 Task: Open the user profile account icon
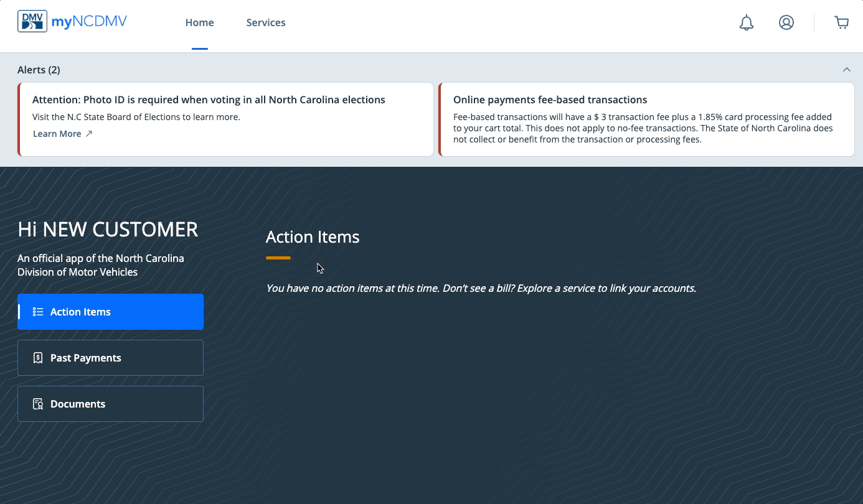786,23
